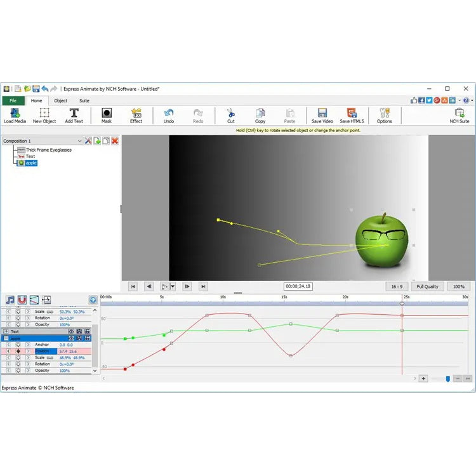Open the Effect tool
Image resolution: width=476 pixels, height=476 pixels.
[136, 115]
